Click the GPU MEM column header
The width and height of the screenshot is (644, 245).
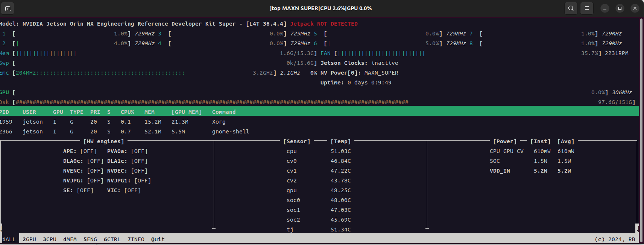click(187, 112)
